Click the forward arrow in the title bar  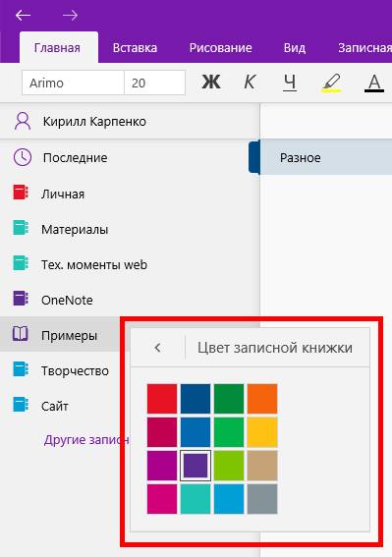coord(70,16)
